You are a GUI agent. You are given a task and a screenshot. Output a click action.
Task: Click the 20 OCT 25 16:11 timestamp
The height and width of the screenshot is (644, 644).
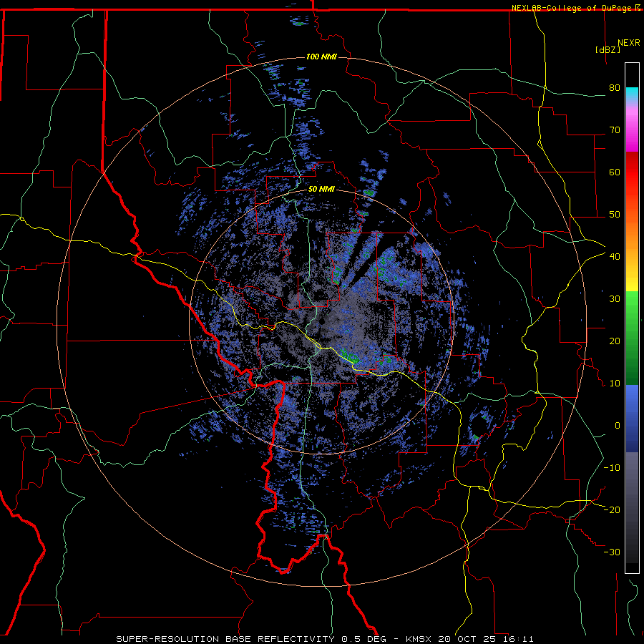[x=486, y=639]
